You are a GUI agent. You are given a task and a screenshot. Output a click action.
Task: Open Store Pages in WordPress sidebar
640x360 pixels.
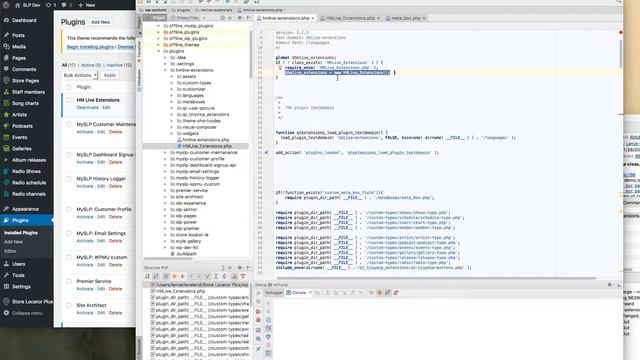click(25, 81)
